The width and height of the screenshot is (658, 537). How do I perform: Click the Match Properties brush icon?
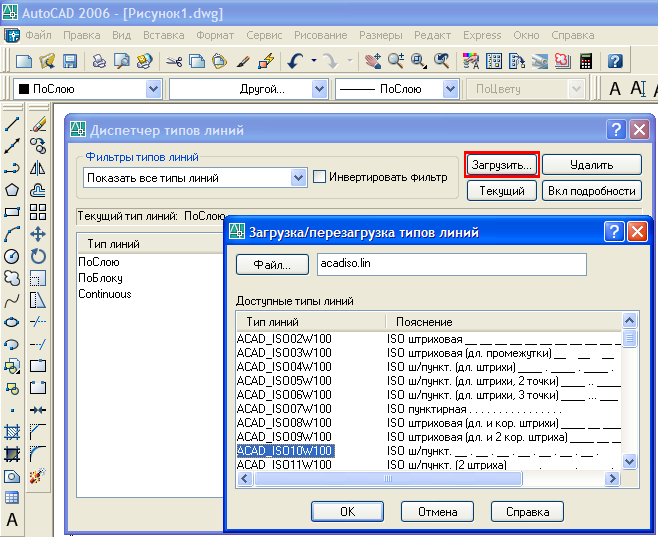[x=243, y=61]
